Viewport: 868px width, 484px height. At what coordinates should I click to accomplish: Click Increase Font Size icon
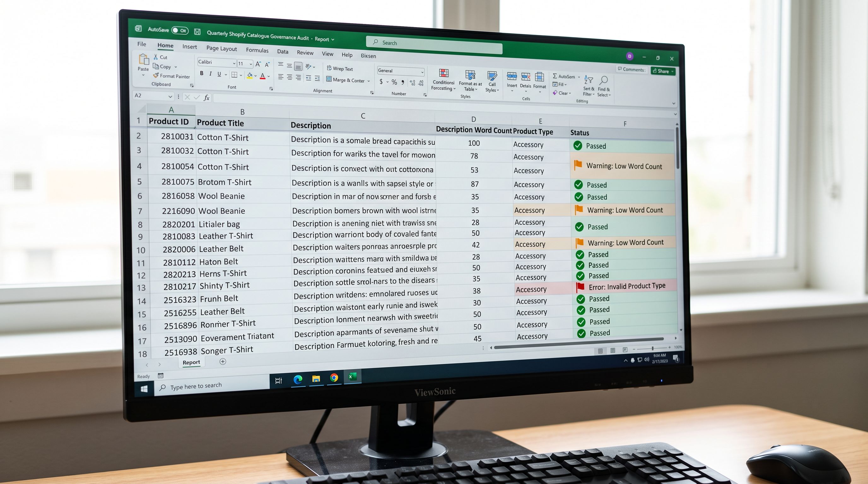tap(258, 64)
